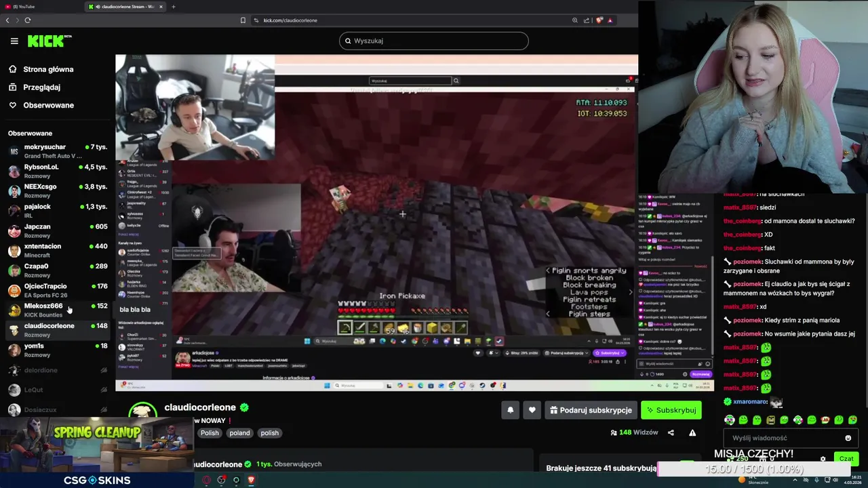Select offline channel delordione
Viewport: 868px width, 488px height.
pos(58,370)
